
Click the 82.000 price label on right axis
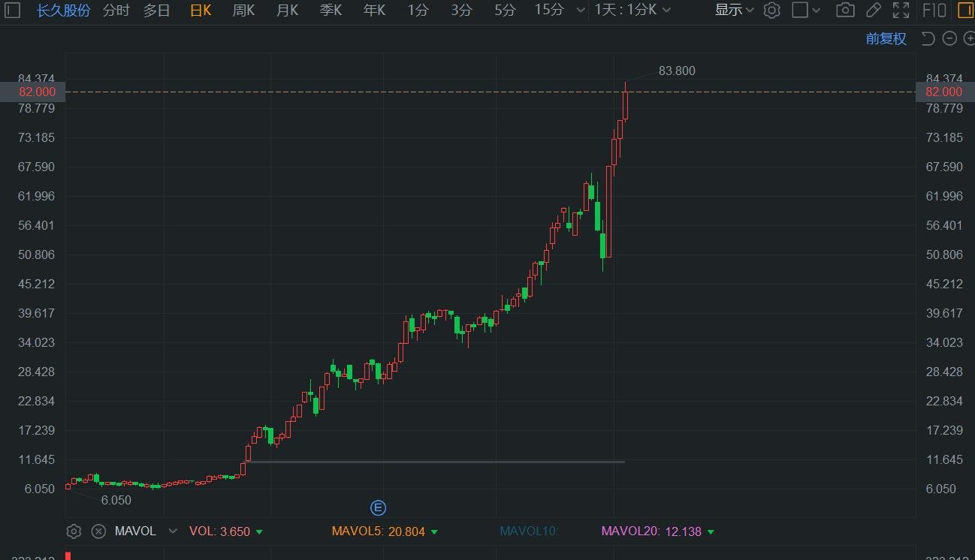click(944, 92)
